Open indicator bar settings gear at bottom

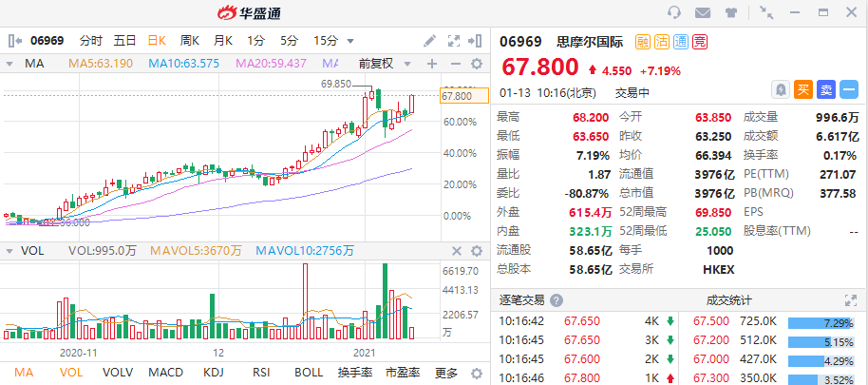[x=476, y=373]
